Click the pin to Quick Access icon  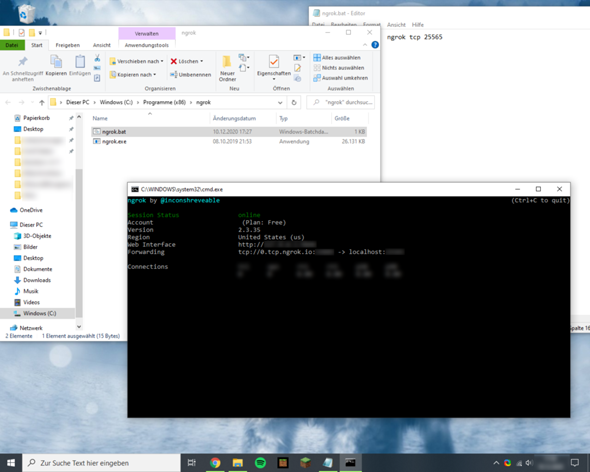[x=23, y=61]
